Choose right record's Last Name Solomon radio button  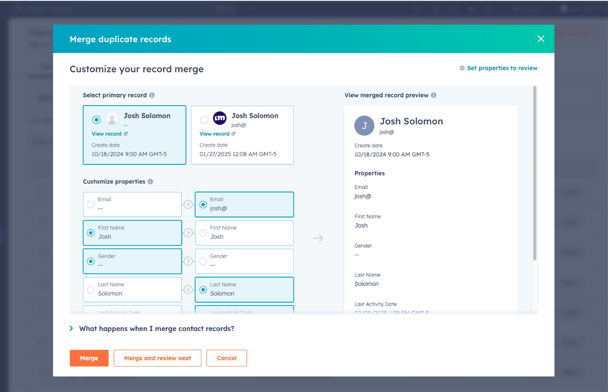pyautogui.click(x=203, y=290)
